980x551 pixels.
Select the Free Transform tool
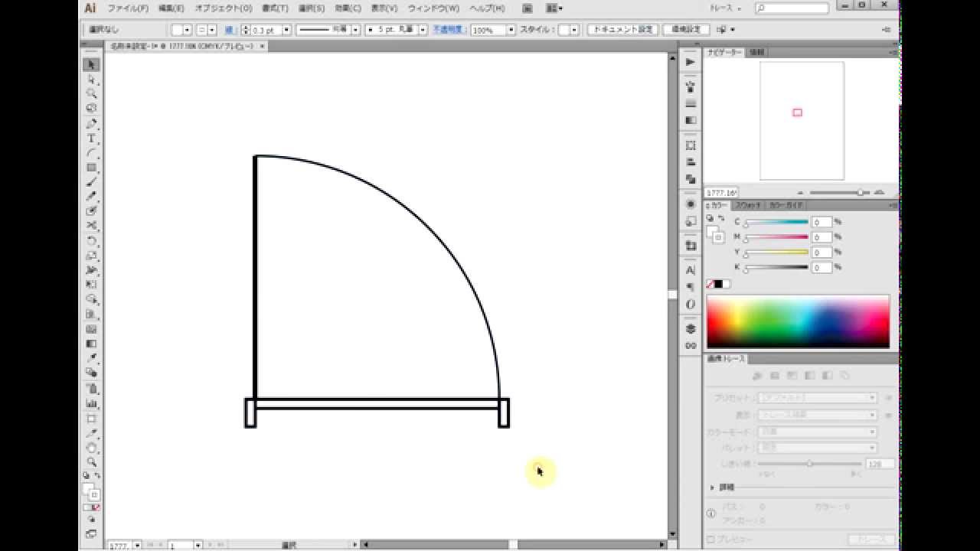(x=91, y=285)
